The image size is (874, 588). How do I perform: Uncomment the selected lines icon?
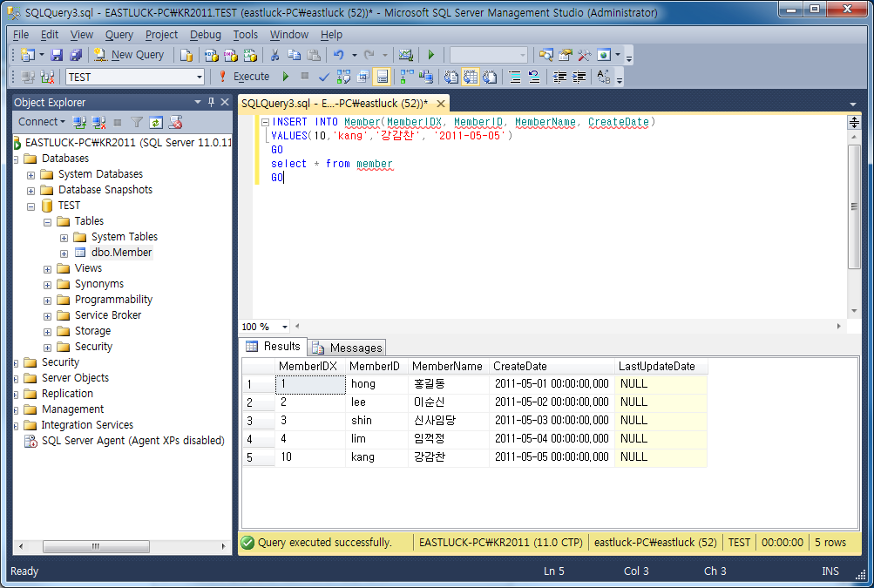pos(534,77)
